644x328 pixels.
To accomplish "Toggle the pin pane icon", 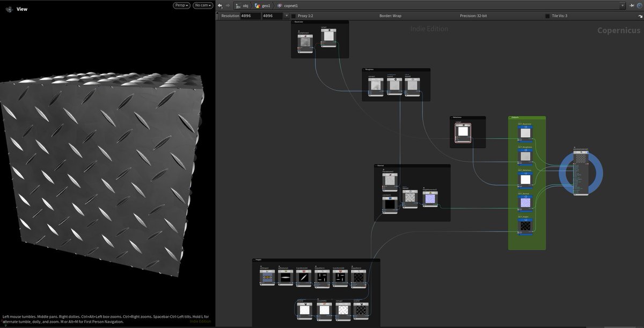I will click(631, 5).
